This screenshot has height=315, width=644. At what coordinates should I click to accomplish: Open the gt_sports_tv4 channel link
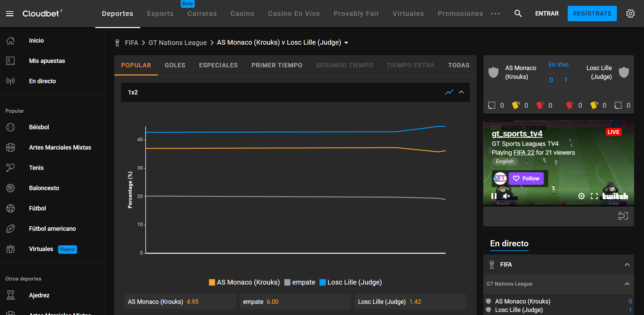coord(517,134)
